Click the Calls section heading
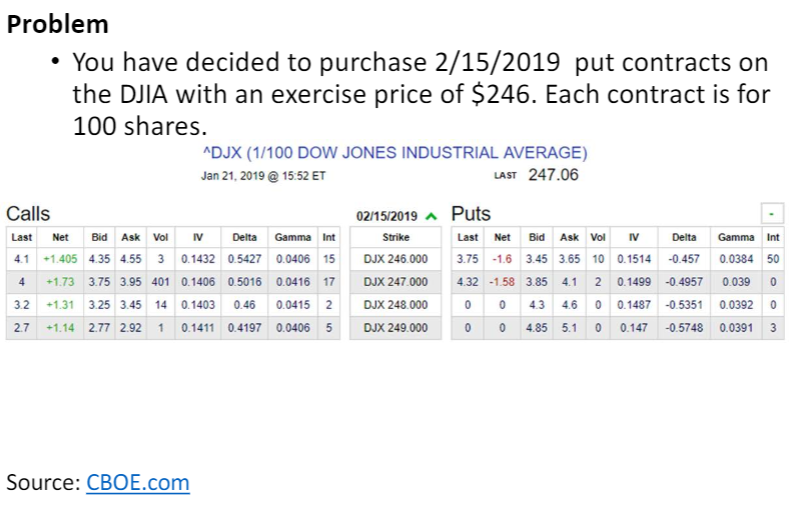Image resolution: width=791 pixels, height=516 pixels. tap(28, 214)
